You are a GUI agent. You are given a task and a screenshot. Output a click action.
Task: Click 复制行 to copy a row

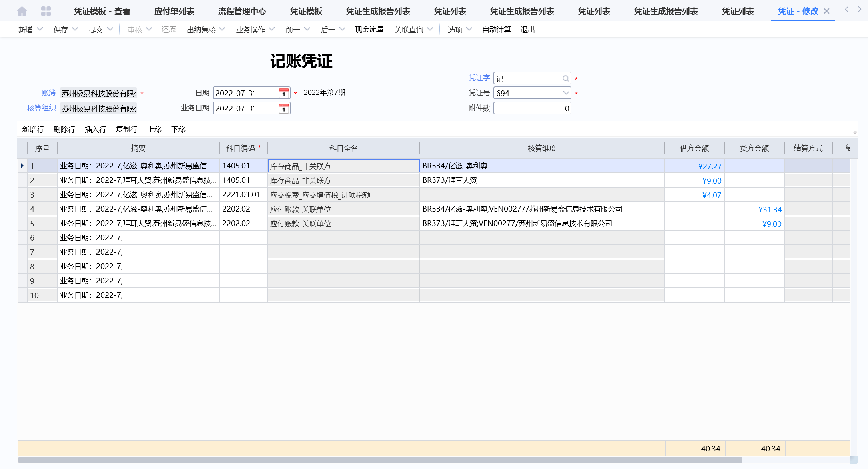127,129
